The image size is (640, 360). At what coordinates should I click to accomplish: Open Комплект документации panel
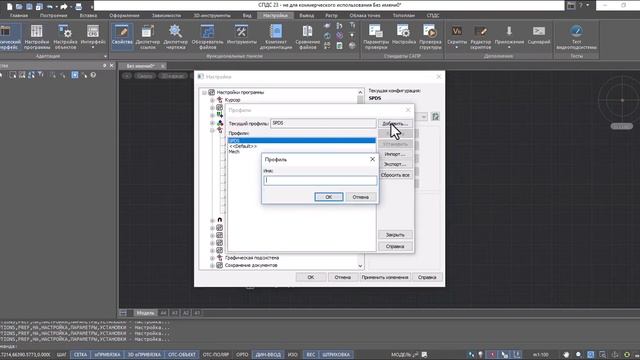tap(276, 37)
